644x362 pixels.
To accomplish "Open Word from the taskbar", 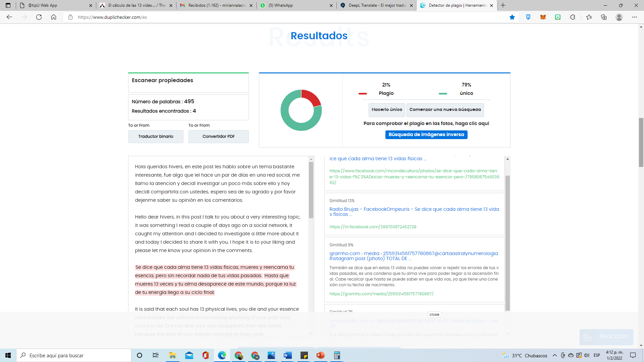I will (288, 355).
